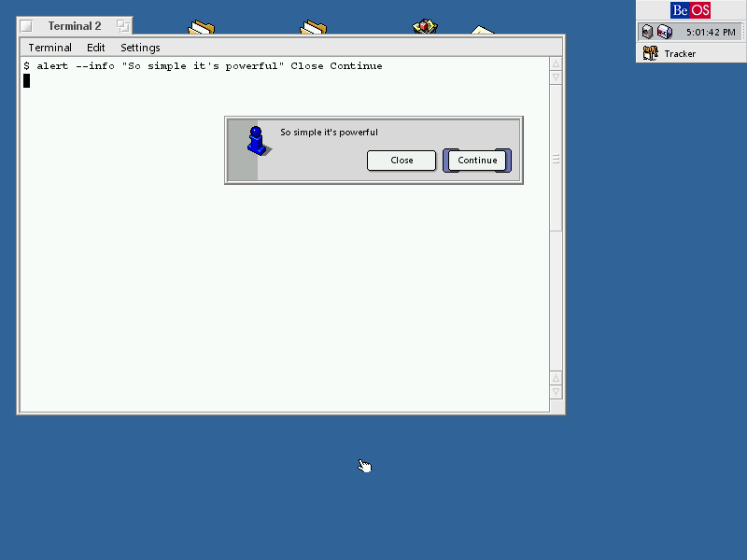This screenshot has height=560, width=747.
Task: Click the Terminal window resize corner
Action: 557,407
